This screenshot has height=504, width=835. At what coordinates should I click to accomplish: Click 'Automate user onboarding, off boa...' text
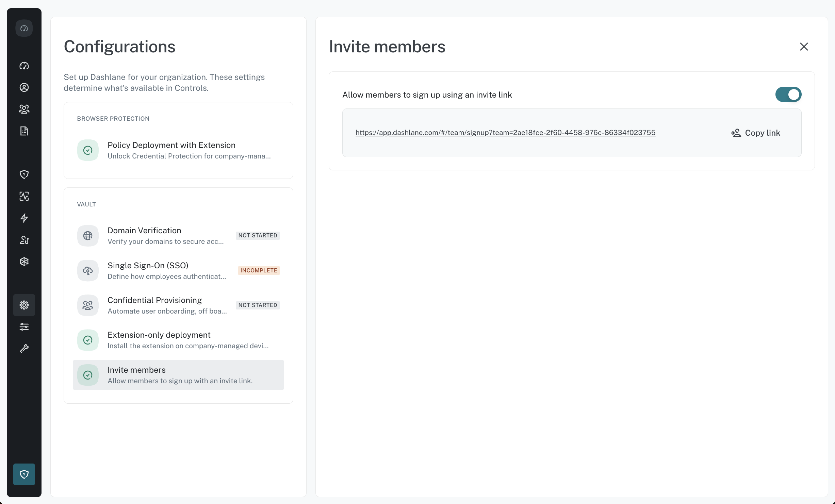coord(167,311)
